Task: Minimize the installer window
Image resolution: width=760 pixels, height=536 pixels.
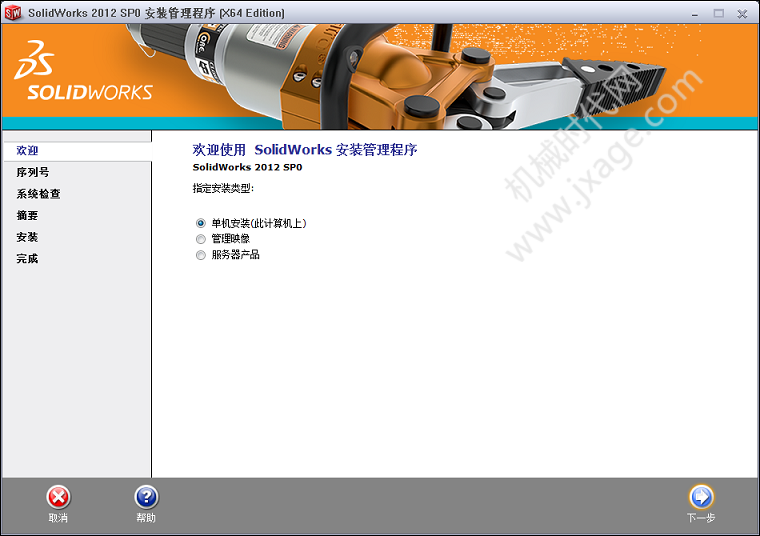Action: tap(695, 14)
